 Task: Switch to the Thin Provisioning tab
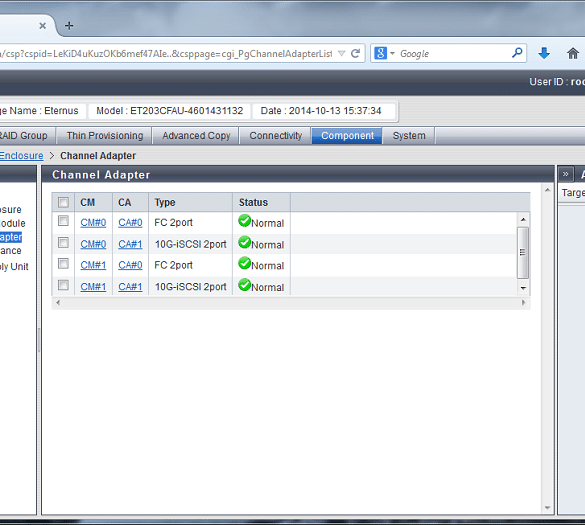tap(105, 135)
